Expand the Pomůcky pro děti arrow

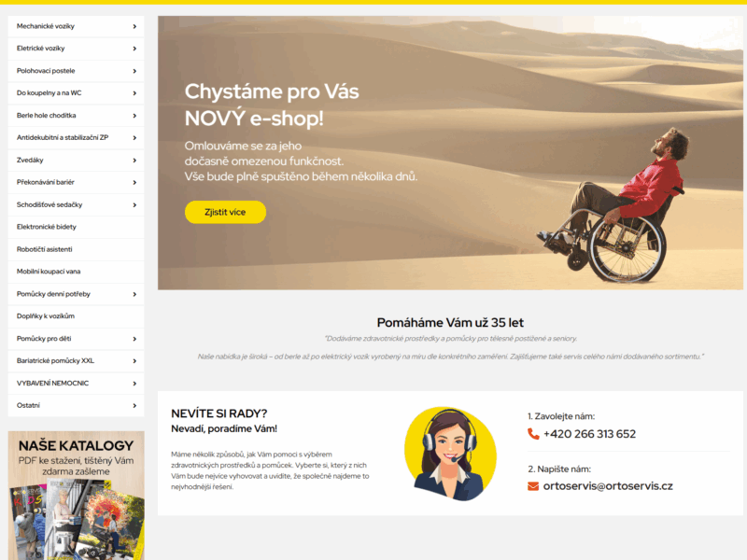point(134,339)
